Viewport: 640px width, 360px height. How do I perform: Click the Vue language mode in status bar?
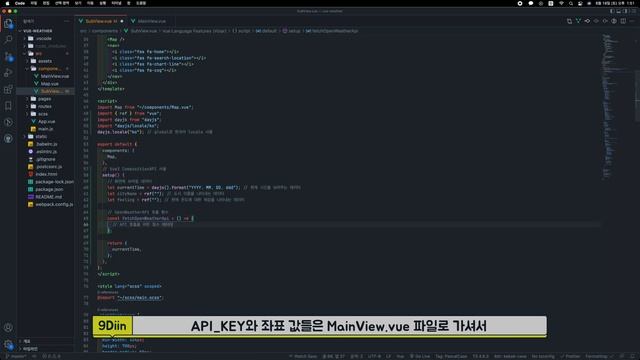click(400, 356)
